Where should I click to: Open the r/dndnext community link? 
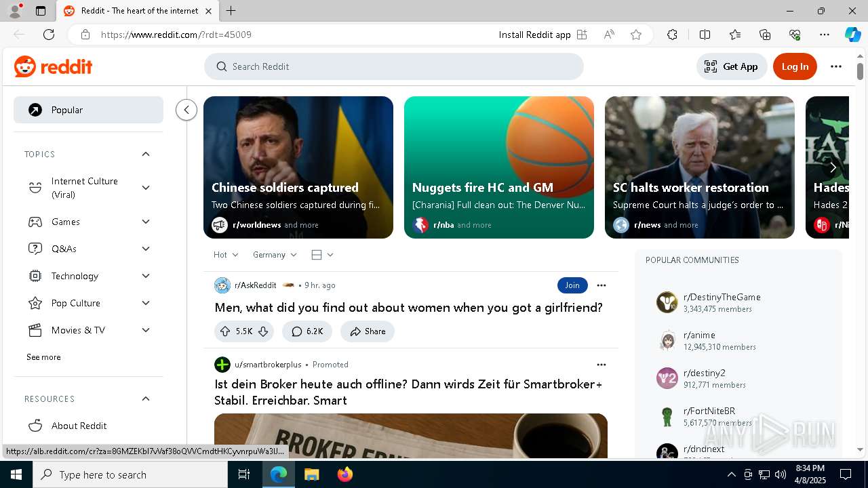tap(704, 449)
